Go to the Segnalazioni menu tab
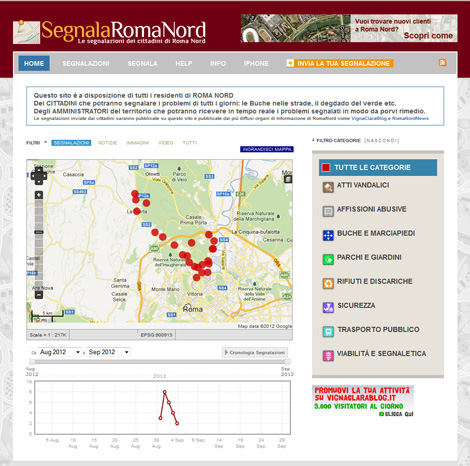Viewport: 470px width, 466px height. [86, 63]
